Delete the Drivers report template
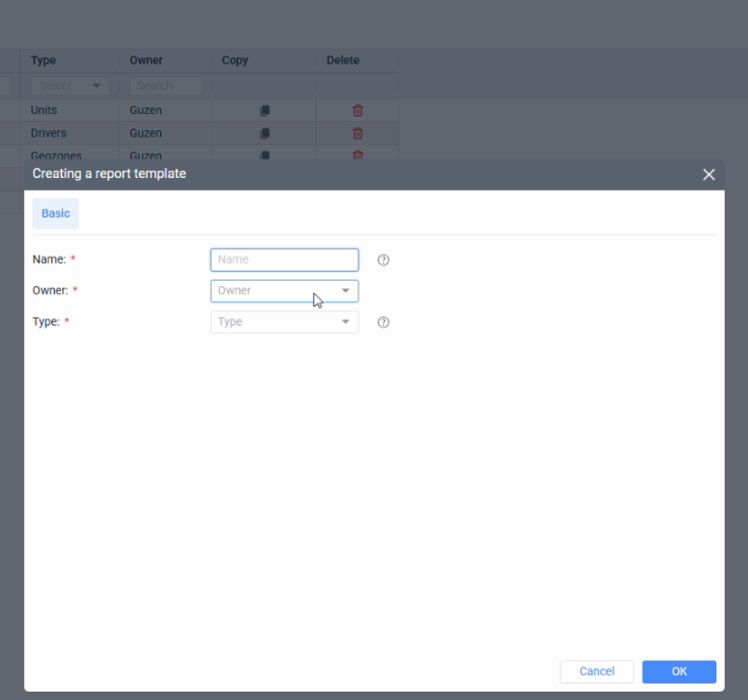The width and height of the screenshot is (748, 700). pos(358,134)
